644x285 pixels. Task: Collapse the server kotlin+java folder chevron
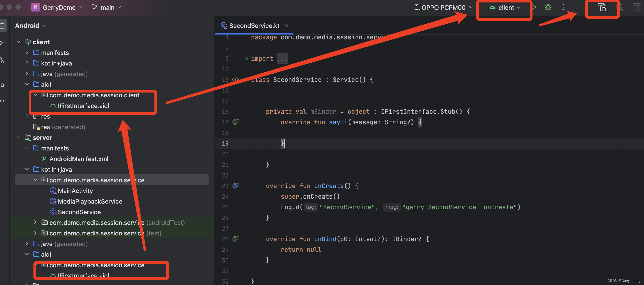[27, 169]
